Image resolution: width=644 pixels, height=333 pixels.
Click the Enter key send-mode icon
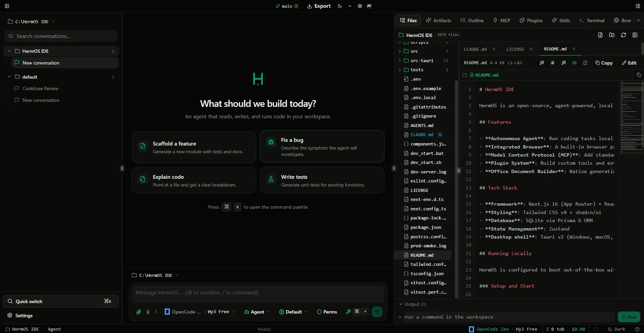coord(365,311)
